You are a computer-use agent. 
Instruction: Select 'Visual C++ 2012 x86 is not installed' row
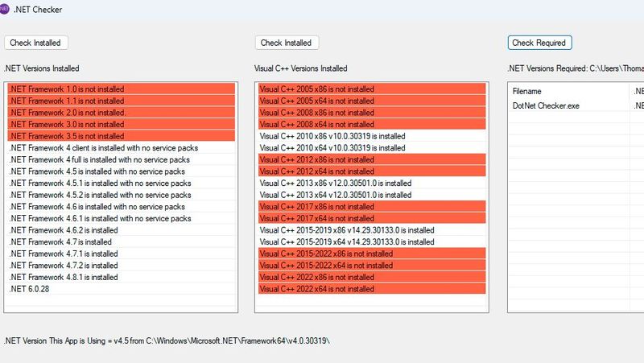point(372,159)
